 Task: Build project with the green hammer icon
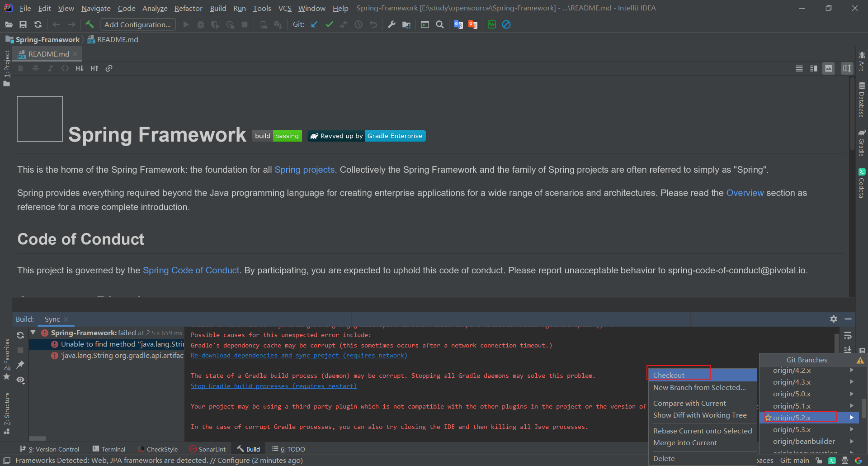click(90, 24)
